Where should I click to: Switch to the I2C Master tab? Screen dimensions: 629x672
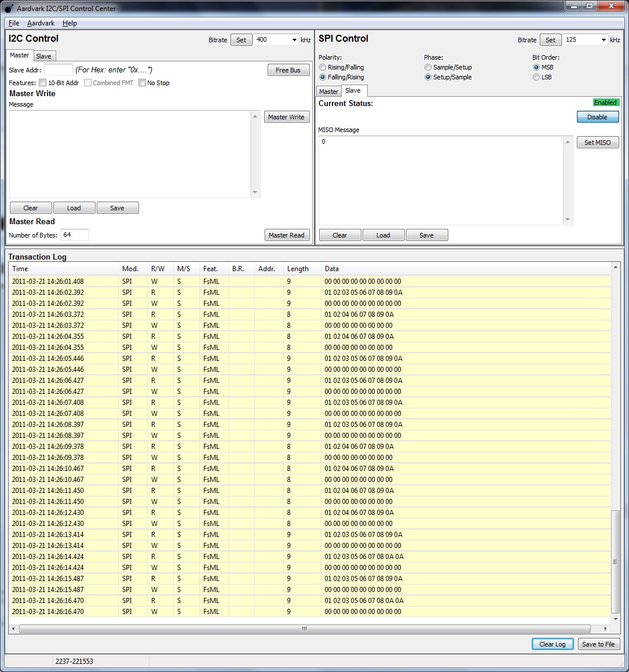click(x=19, y=55)
